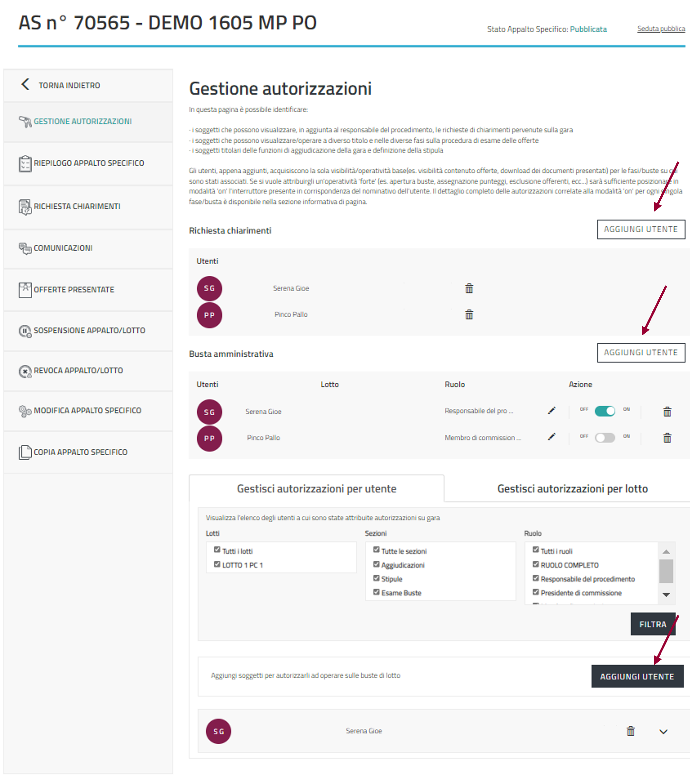
Task: Switch to Gestisci autorizzazioni per lotto tab
Action: tap(572, 489)
